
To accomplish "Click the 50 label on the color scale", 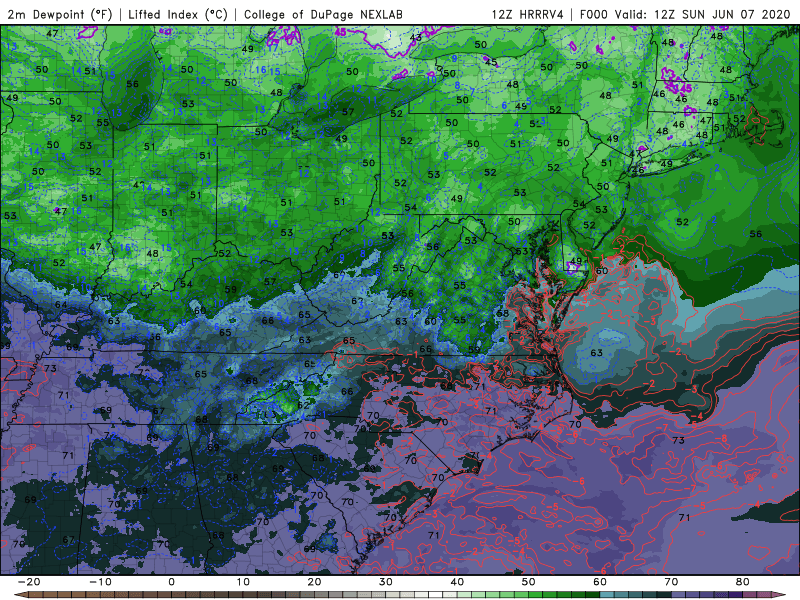I will 529,582.
